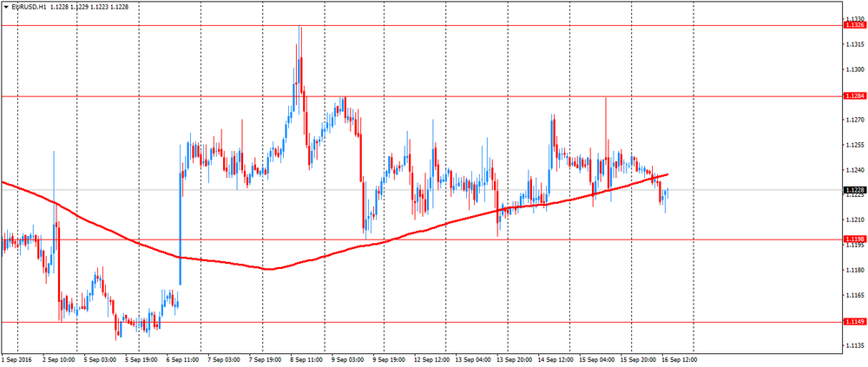The image size is (868, 367).
Task: Click the '1 Sep 2016' date label
Action: [x=17, y=360]
